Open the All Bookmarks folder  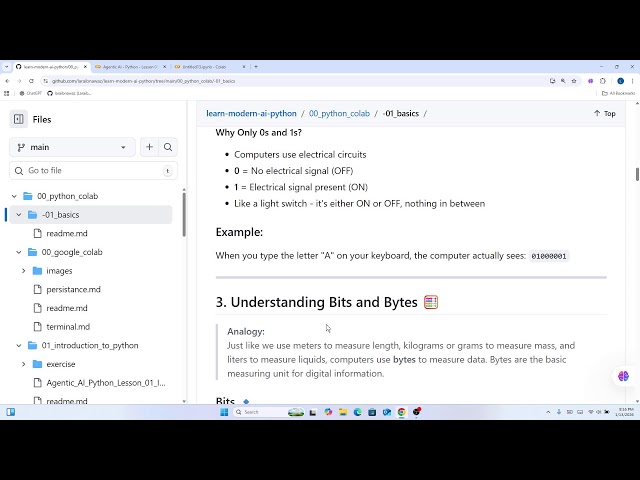coord(618,93)
